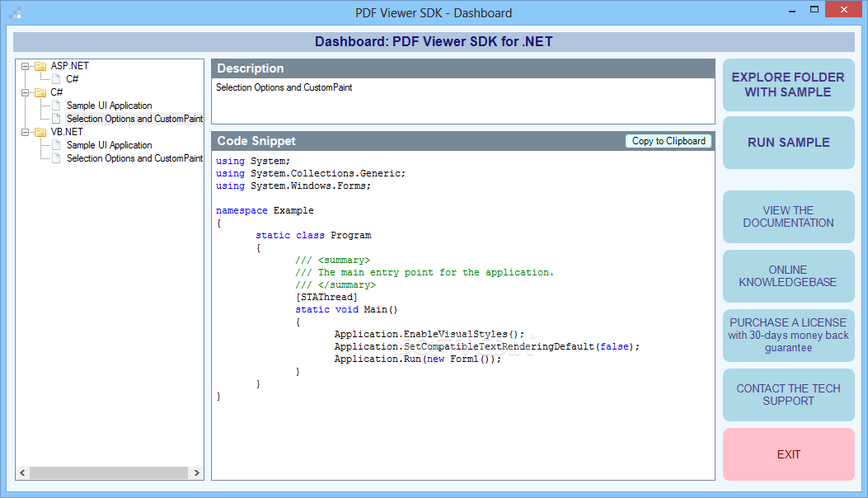
Task: Click the Code Snippet header label
Action: point(256,141)
